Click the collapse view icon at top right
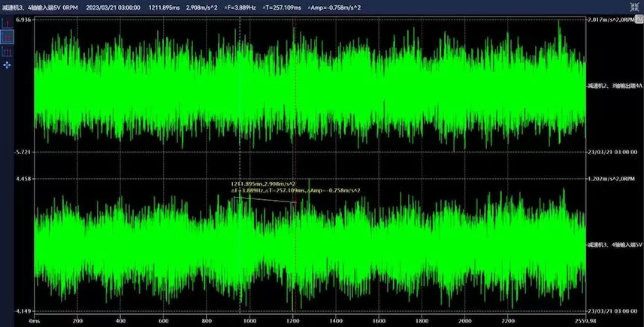644x327 pixels. [x=634, y=7]
